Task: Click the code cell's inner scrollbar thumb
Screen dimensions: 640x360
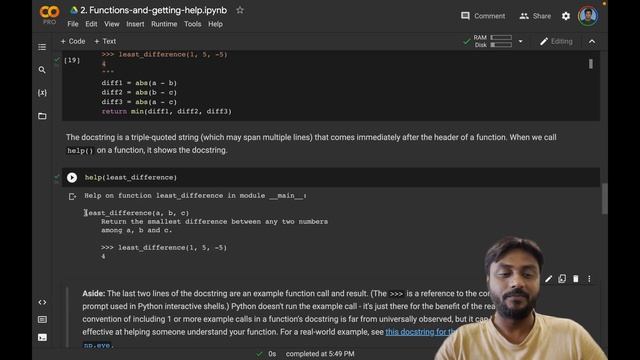Action: click(x=591, y=64)
